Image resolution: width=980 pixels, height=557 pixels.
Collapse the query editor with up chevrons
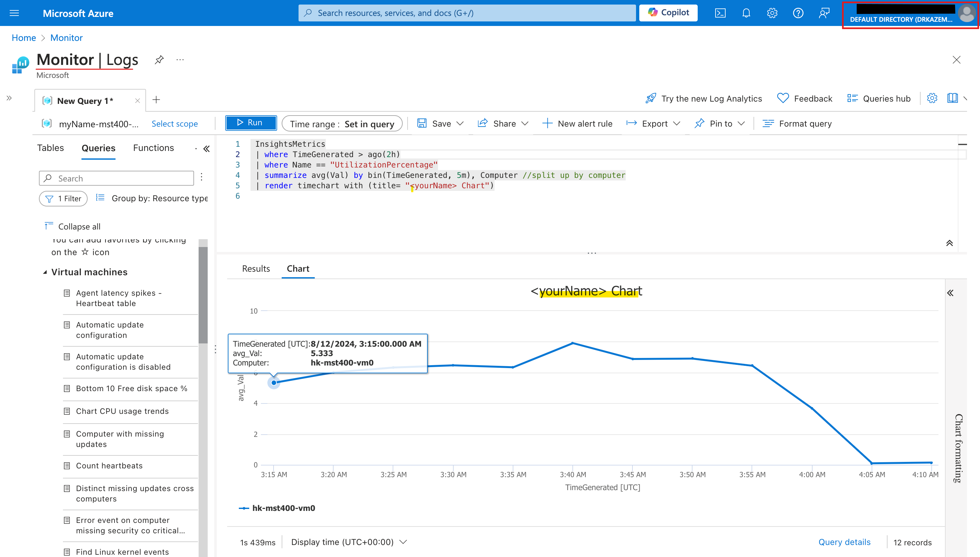(x=949, y=243)
